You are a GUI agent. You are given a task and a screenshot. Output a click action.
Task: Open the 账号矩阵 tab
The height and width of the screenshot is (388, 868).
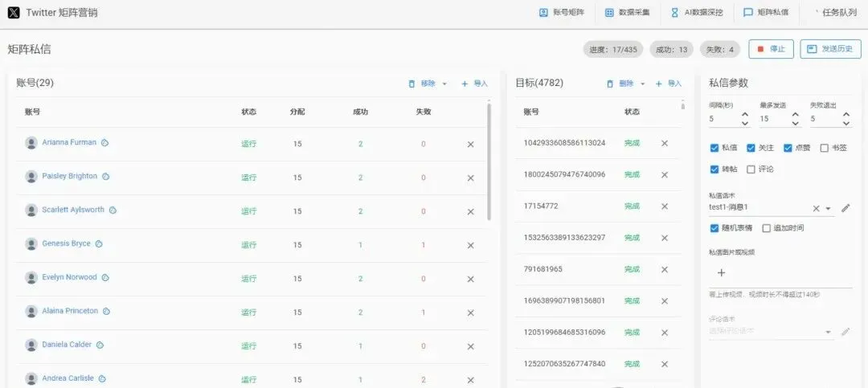562,13
